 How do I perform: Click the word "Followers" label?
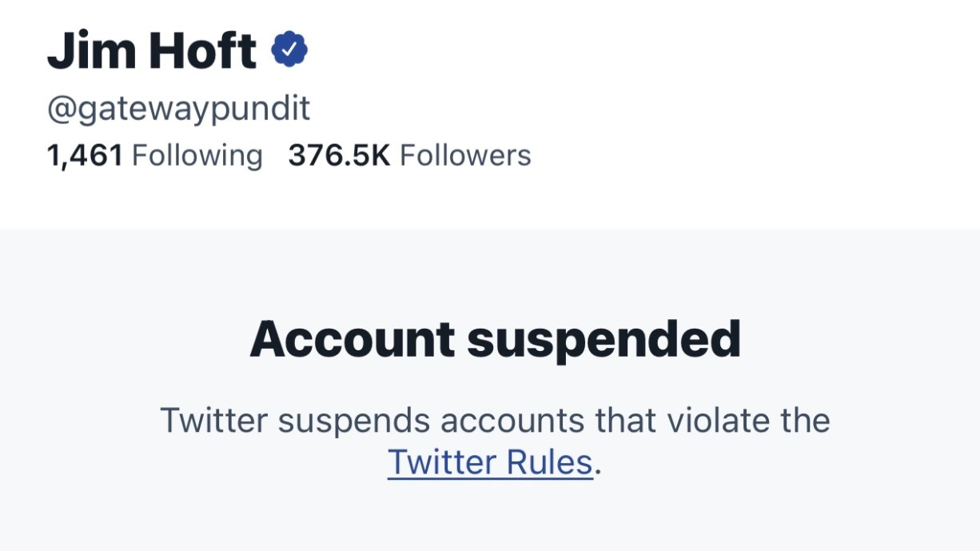point(465,155)
